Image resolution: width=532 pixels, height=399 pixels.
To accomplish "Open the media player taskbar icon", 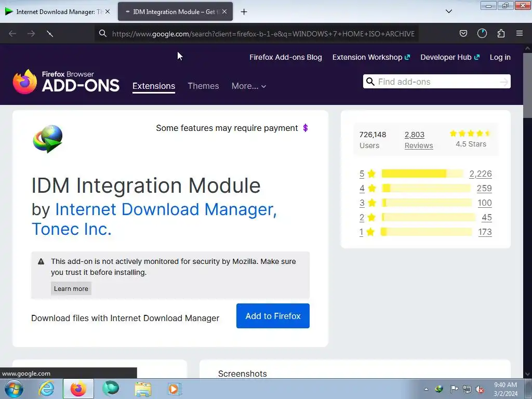I will [175, 389].
